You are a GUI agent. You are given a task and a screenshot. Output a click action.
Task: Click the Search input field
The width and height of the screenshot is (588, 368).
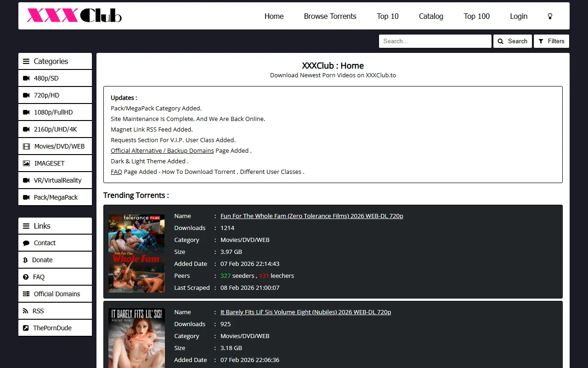[x=435, y=41]
